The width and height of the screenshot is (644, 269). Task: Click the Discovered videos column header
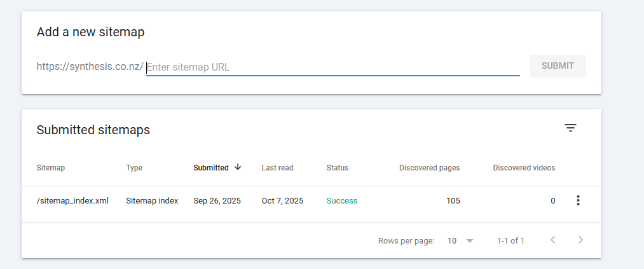(524, 168)
